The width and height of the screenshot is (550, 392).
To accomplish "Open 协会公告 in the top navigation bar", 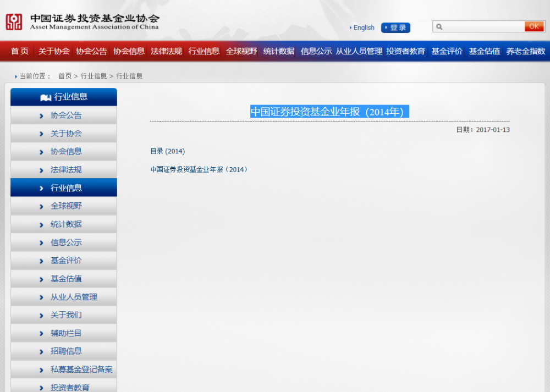I will coord(91,51).
